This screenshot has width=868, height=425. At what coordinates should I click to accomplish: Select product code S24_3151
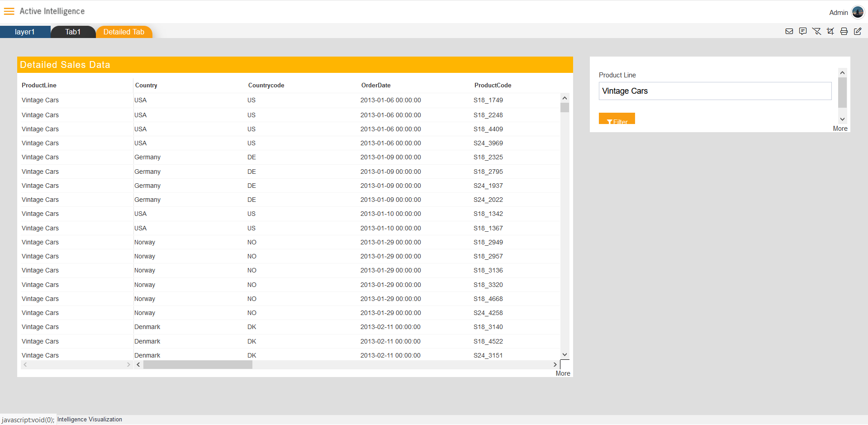click(x=488, y=355)
